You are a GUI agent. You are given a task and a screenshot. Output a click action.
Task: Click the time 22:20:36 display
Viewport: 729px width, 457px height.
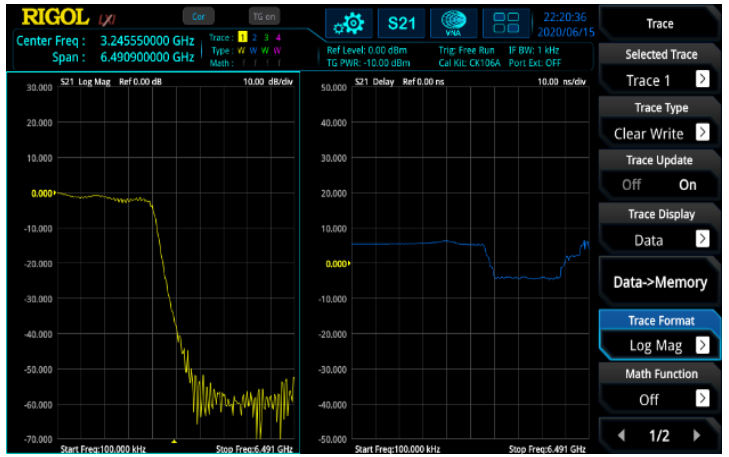click(x=565, y=17)
